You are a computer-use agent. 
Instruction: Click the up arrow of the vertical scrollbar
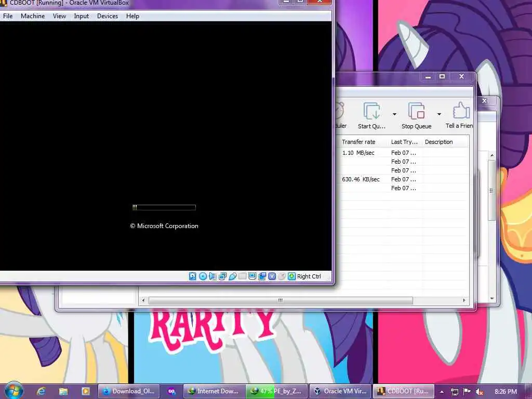coord(491,155)
